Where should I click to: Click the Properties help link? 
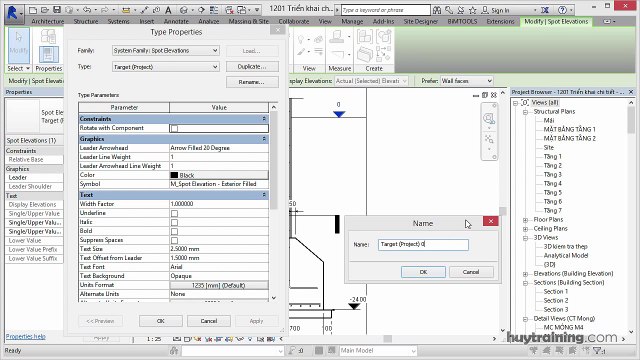(x=26, y=336)
